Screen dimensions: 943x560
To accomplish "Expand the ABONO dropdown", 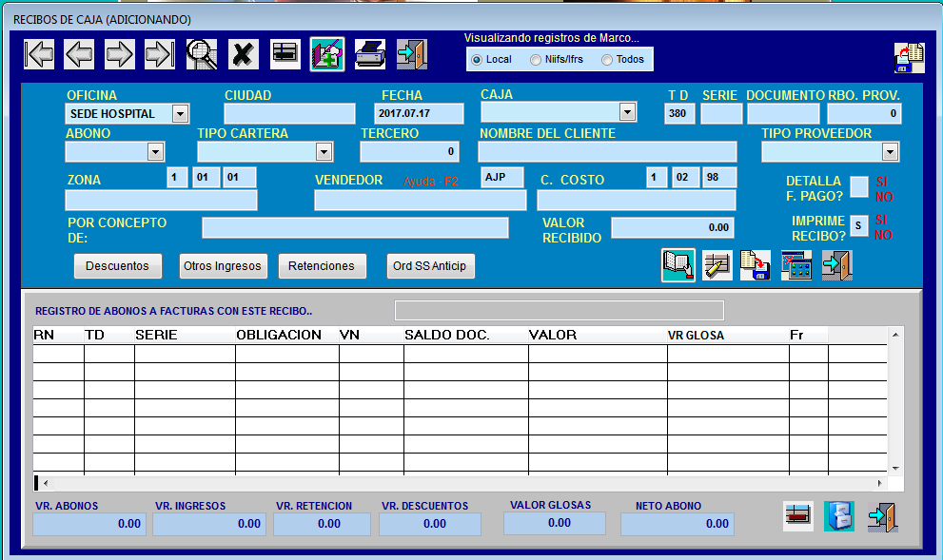I will [156, 151].
